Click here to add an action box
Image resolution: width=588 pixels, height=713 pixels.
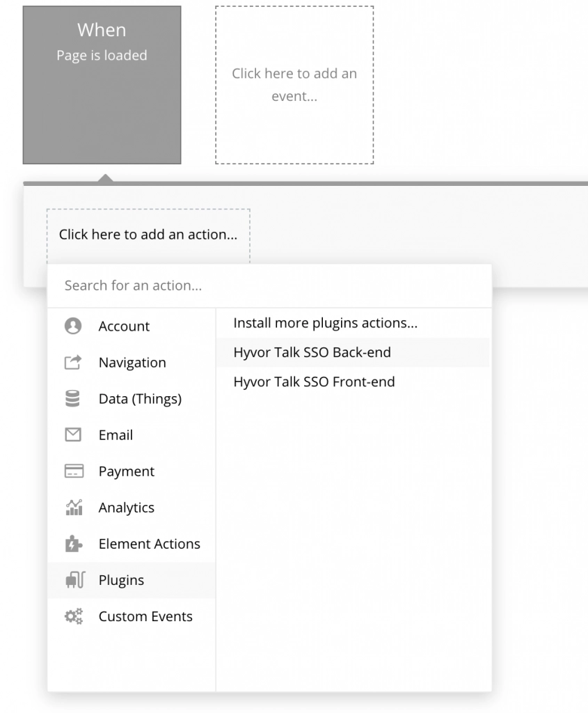(x=148, y=235)
